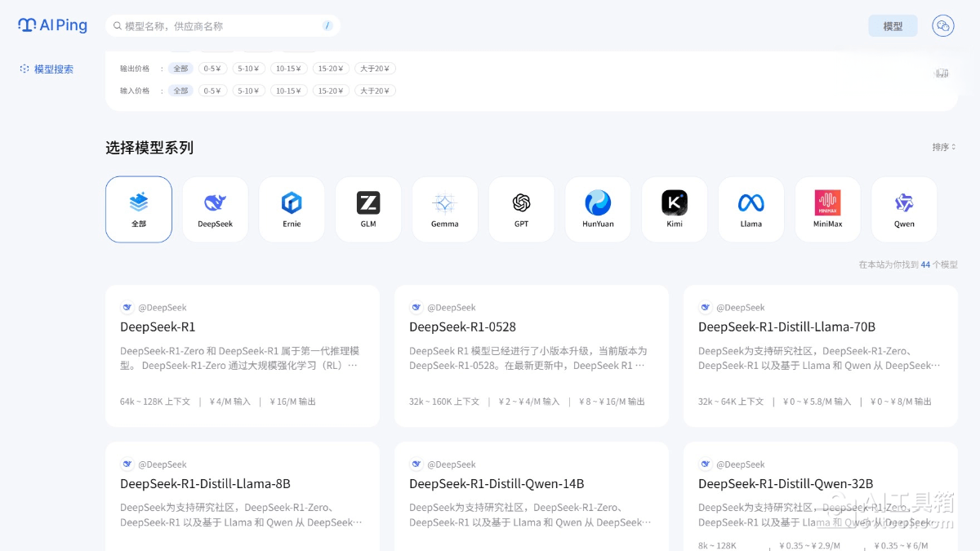The width and height of the screenshot is (980, 551).
Task: Open the DeepSeek-R1-0528 model card
Action: click(x=531, y=355)
